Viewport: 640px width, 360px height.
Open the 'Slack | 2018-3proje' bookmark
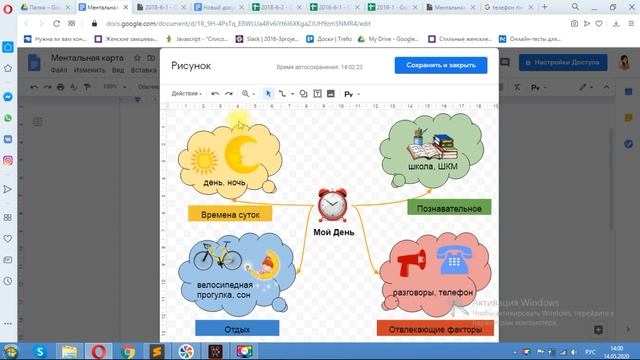(267, 39)
